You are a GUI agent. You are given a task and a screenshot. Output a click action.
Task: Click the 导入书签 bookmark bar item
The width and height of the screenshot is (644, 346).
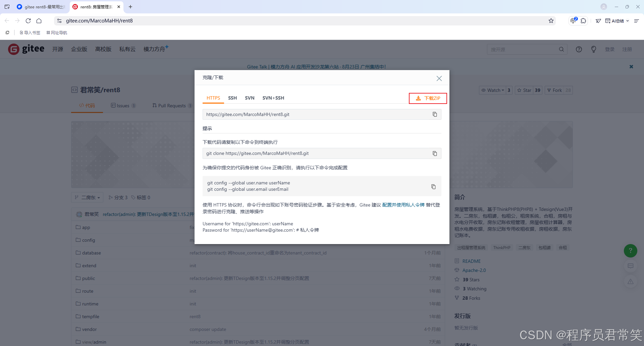[30, 33]
